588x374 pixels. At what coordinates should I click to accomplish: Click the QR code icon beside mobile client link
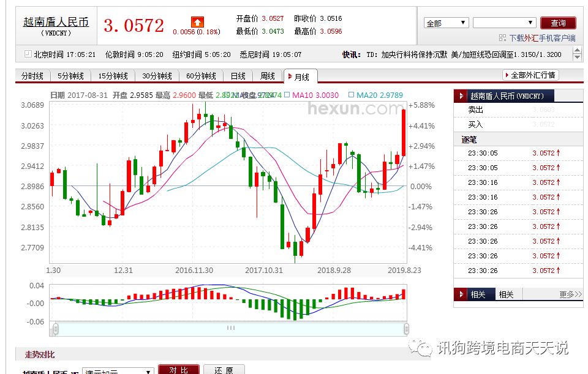point(502,38)
